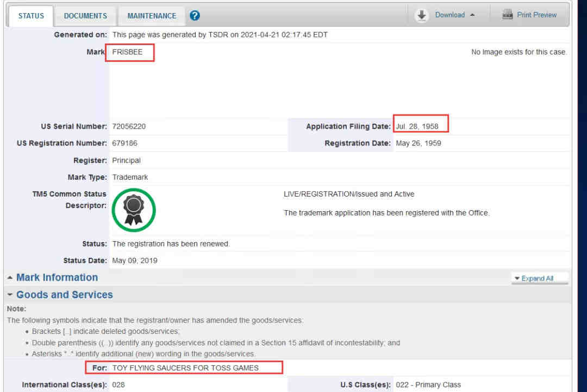Select registration date May 26, 1959
The image size is (587, 392).
coord(419,143)
